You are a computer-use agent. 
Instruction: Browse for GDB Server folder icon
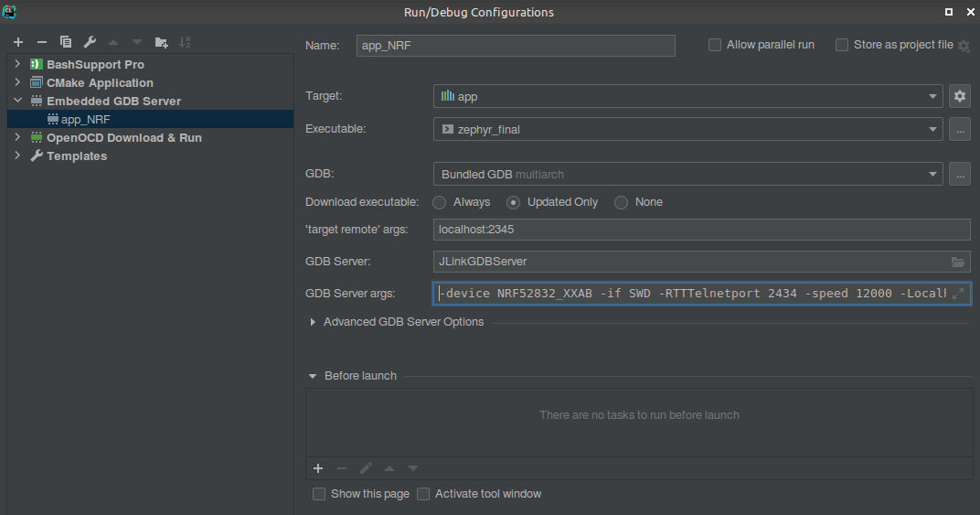coord(958,262)
